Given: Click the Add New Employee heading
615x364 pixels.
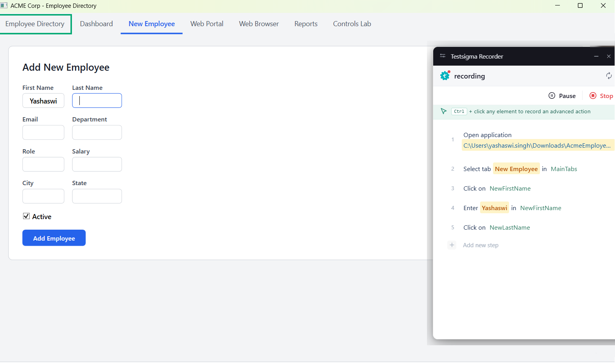Looking at the screenshot, I should 66,67.
